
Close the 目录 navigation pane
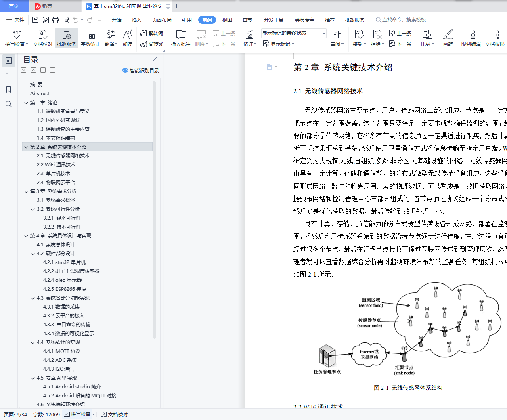[155, 59]
